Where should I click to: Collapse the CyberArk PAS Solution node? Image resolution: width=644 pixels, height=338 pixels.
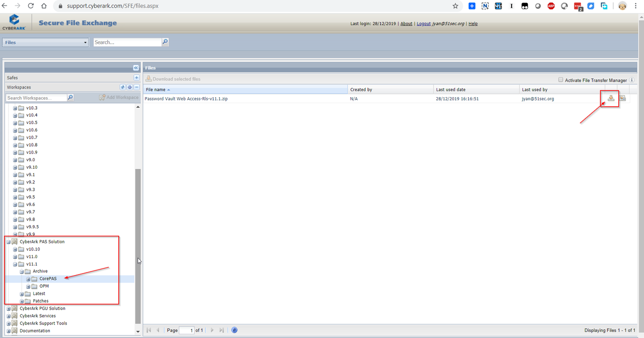(x=9, y=242)
